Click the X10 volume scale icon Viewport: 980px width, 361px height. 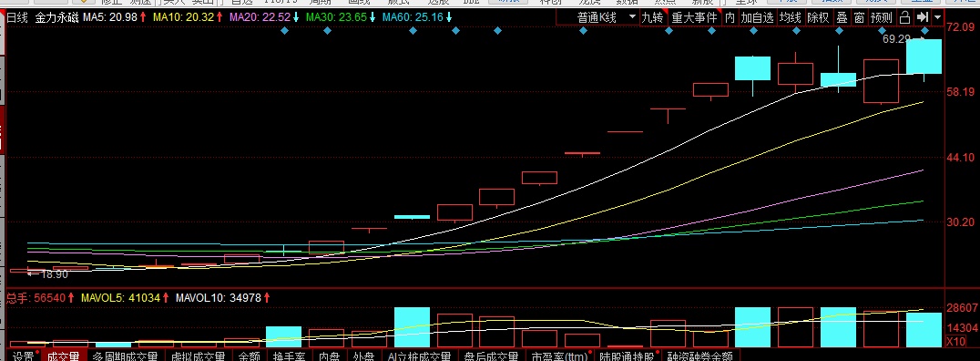[x=954, y=342]
